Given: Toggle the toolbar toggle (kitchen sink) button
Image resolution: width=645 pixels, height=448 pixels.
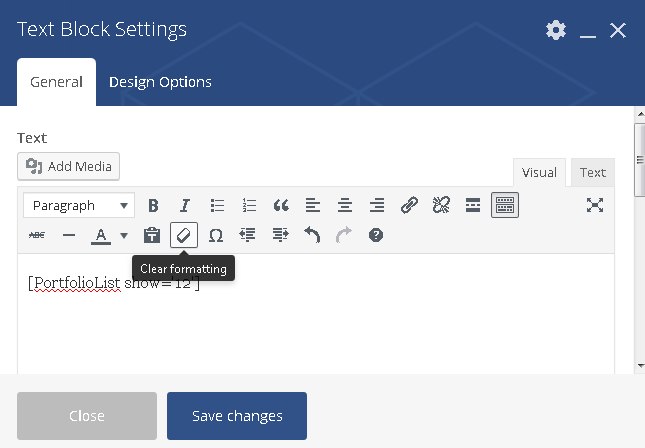Looking at the screenshot, I should (x=505, y=205).
